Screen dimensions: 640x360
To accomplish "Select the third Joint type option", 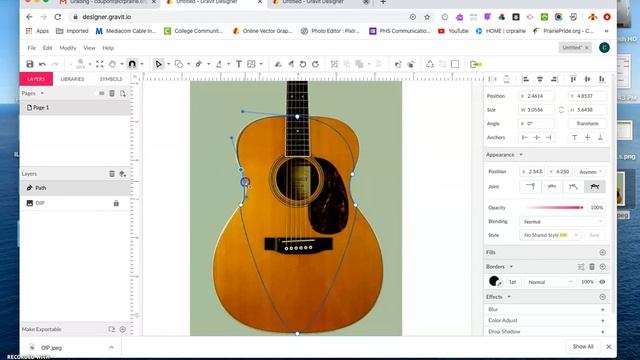I will tap(573, 187).
